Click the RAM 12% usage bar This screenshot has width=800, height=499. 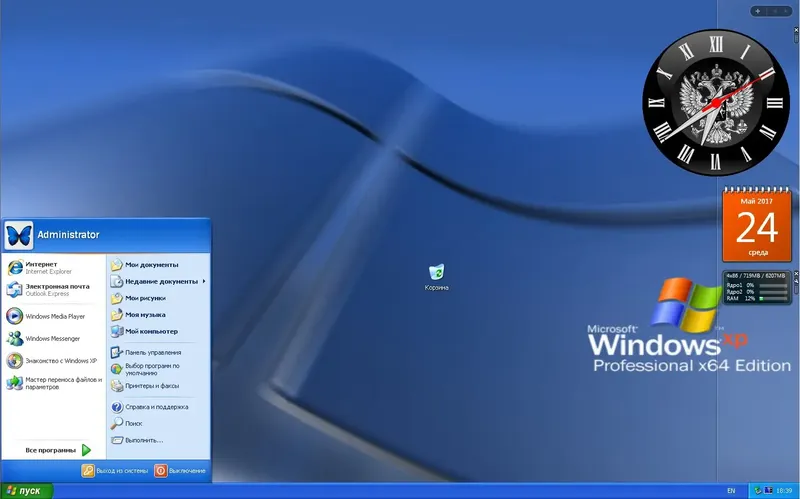pos(773,298)
